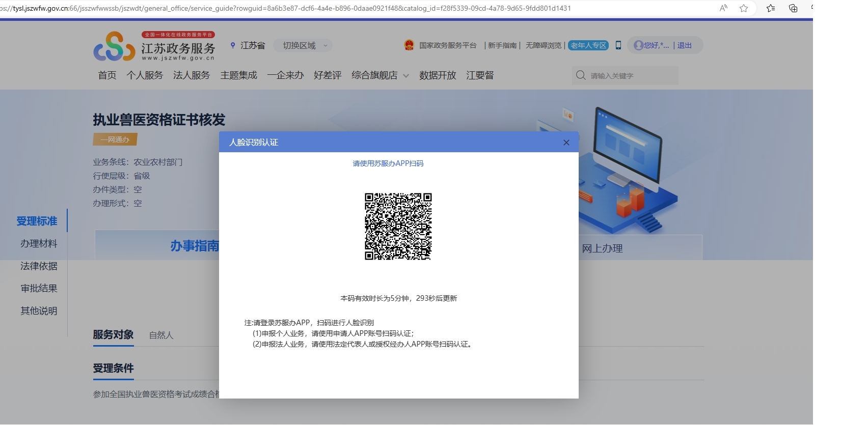Open the 好差评 menu item
Viewport: 868px width, 425px height.
pos(328,75)
